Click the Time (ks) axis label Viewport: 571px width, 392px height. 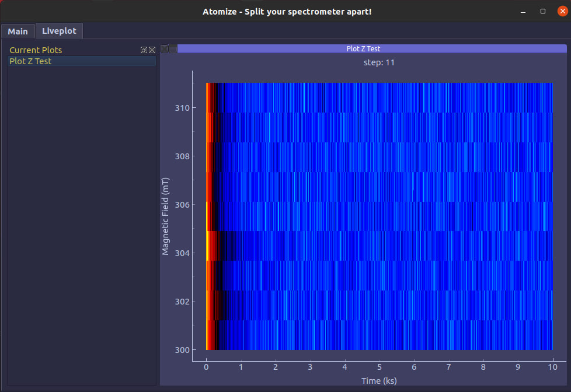click(x=379, y=381)
